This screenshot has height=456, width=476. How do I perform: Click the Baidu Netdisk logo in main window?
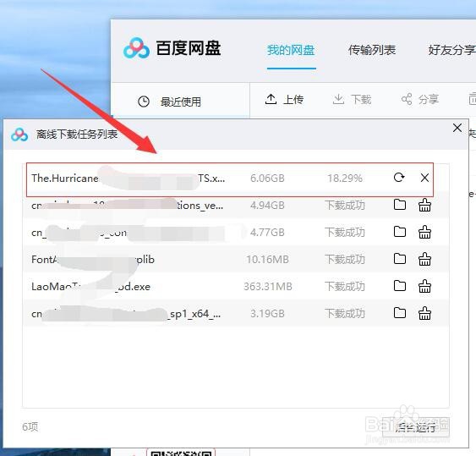[136, 48]
